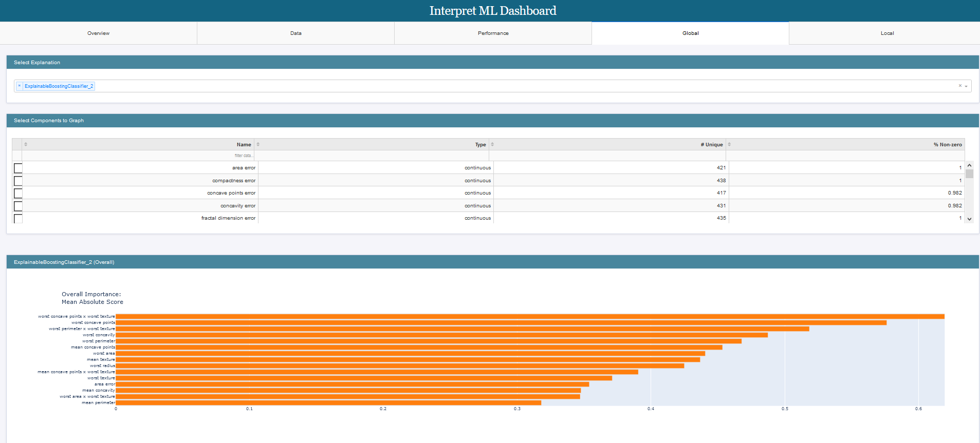
Task: Sort the table by the Name column
Action: tap(26, 144)
